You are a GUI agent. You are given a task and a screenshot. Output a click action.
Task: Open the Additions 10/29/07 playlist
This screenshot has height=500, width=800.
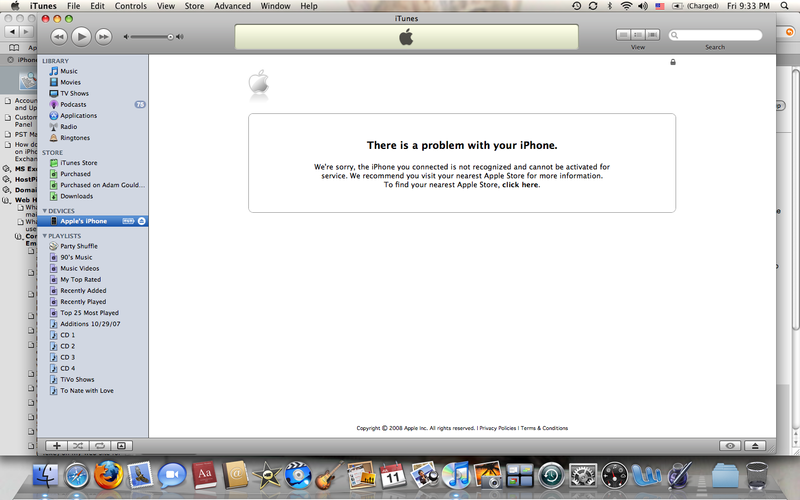click(x=92, y=324)
